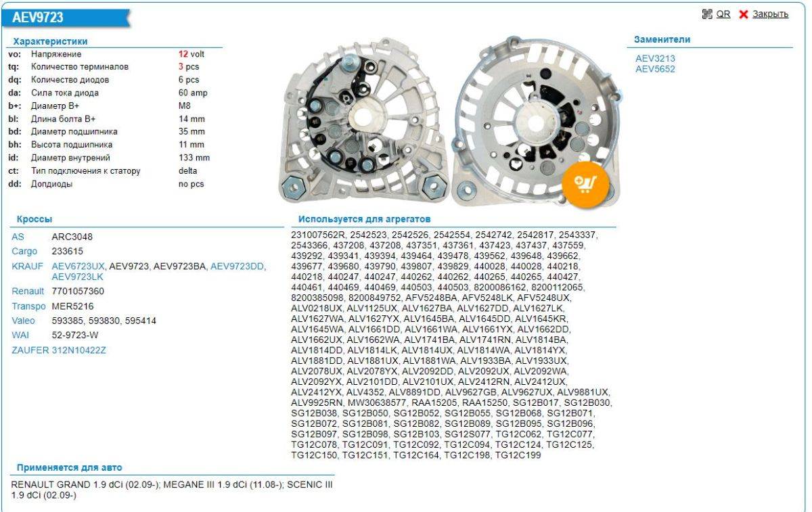
Task: Click the red X close icon
Action: point(744,15)
